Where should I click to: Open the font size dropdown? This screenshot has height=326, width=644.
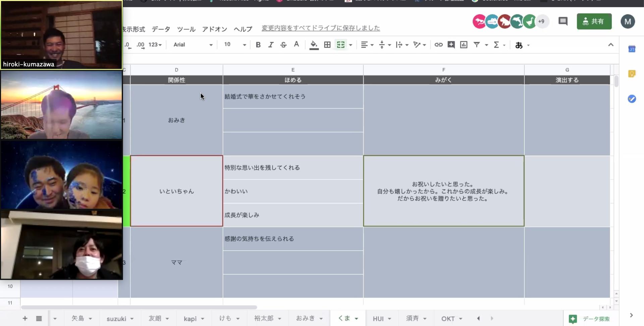pyautogui.click(x=235, y=45)
